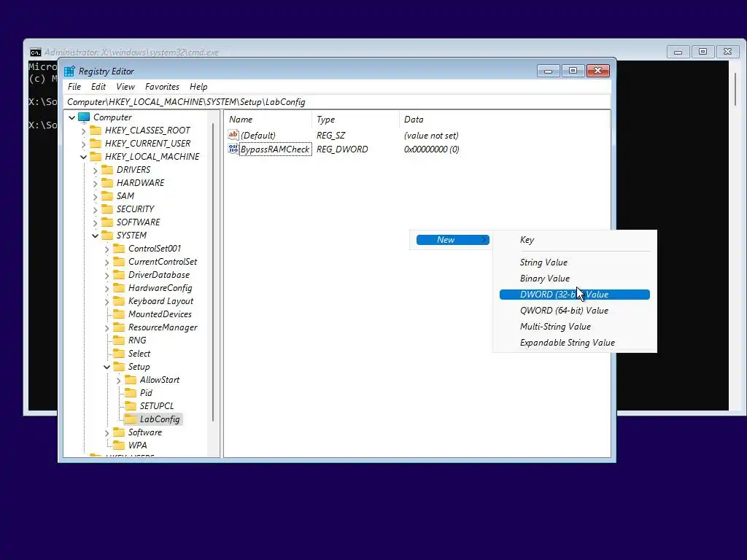Expand the HKEY_CLASSES_ROOT hive

coord(84,131)
